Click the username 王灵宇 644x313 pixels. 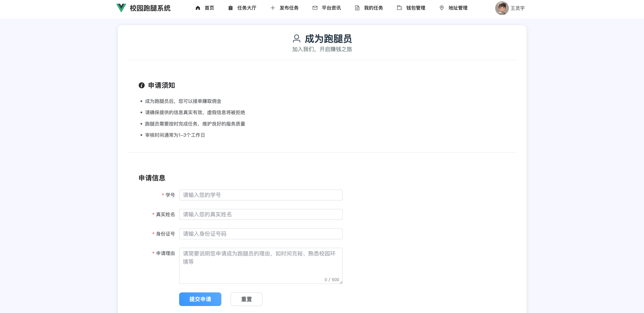click(517, 8)
